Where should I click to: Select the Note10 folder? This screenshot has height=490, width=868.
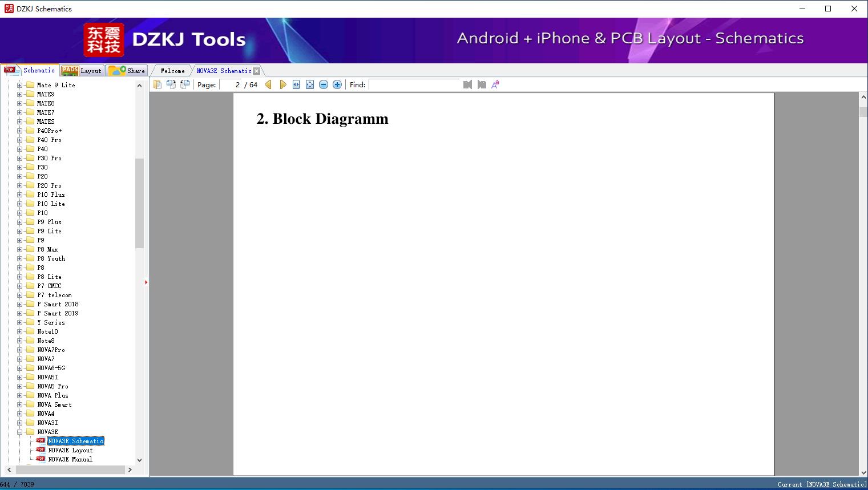pyautogui.click(x=47, y=331)
